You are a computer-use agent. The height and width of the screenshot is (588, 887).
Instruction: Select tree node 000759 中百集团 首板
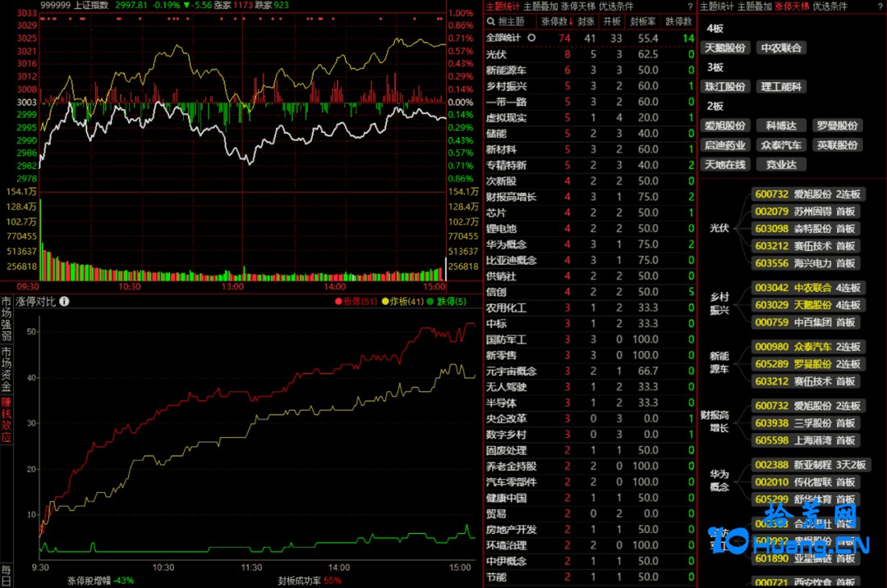[806, 323]
